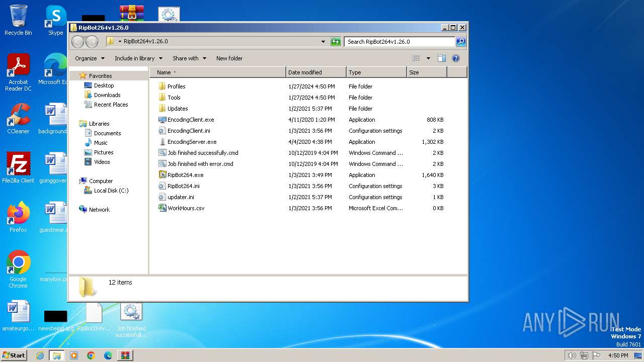
Task: Click the taskbar clock showing 4:50 PM
Action: [618, 355]
